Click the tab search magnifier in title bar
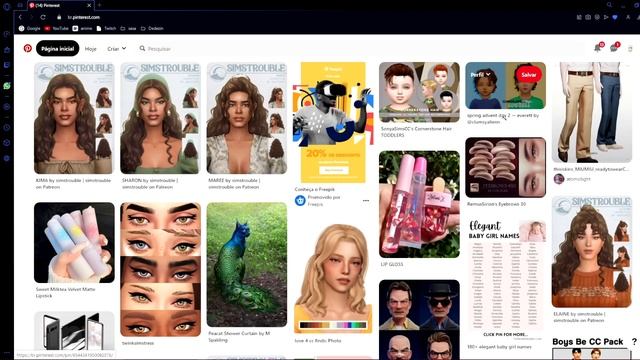The width and height of the screenshot is (640, 360). (609, 5)
